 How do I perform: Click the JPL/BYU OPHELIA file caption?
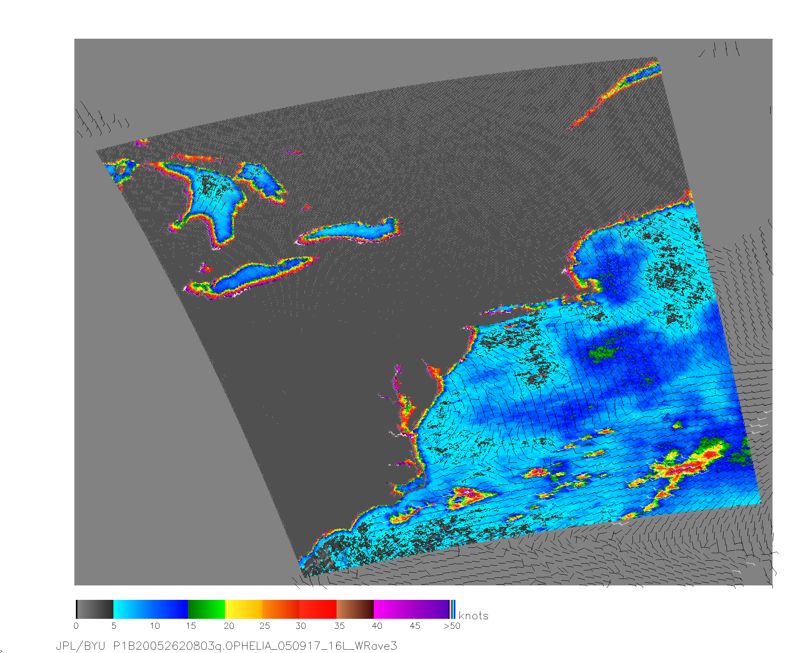[x=227, y=646]
